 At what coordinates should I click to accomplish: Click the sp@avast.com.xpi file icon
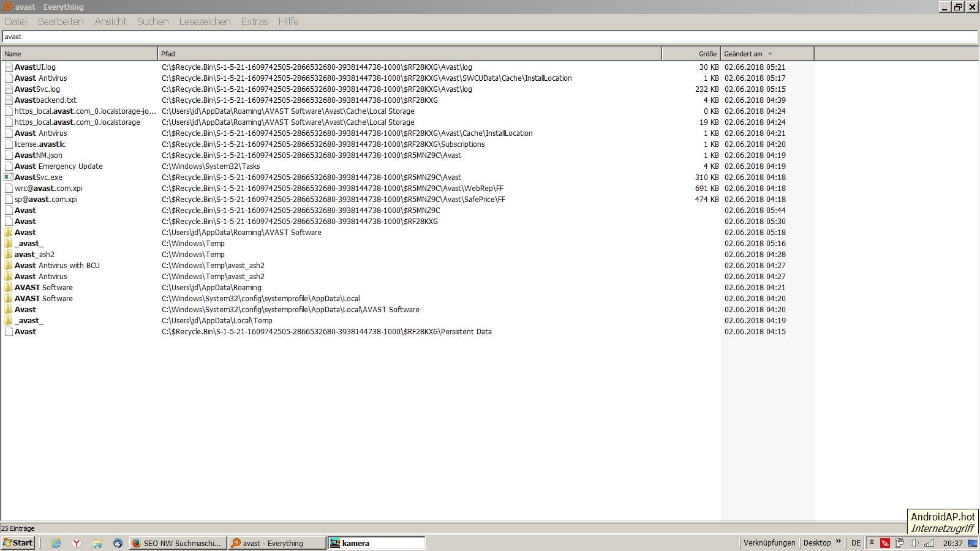(x=9, y=200)
